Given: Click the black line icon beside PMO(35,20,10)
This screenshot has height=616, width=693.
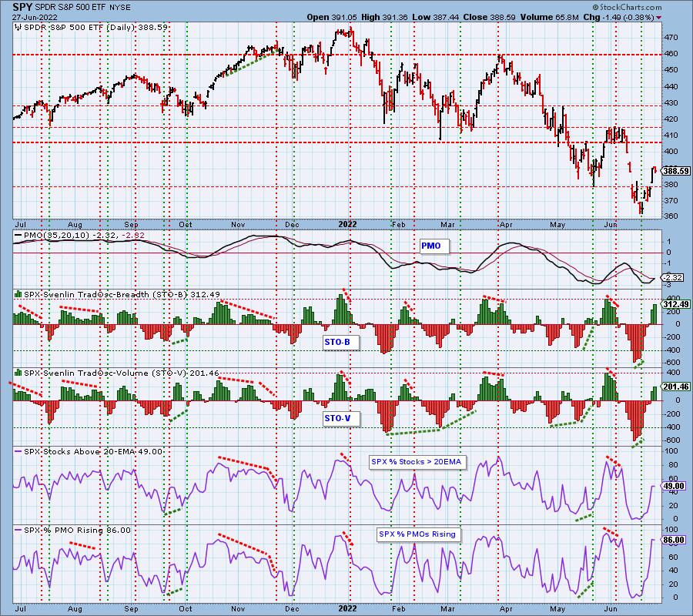Looking at the screenshot, I should coord(18,235).
